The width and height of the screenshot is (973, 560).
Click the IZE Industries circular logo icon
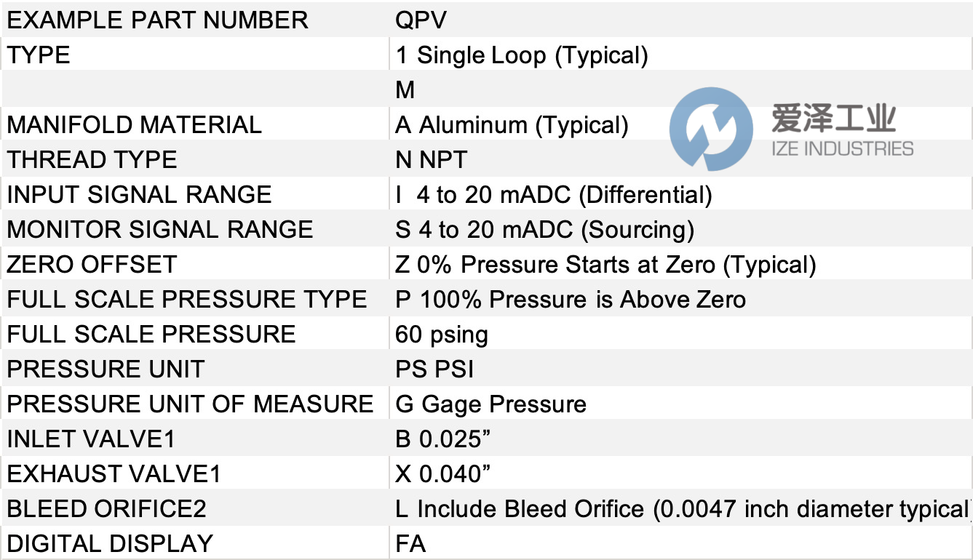click(x=711, y=129)
